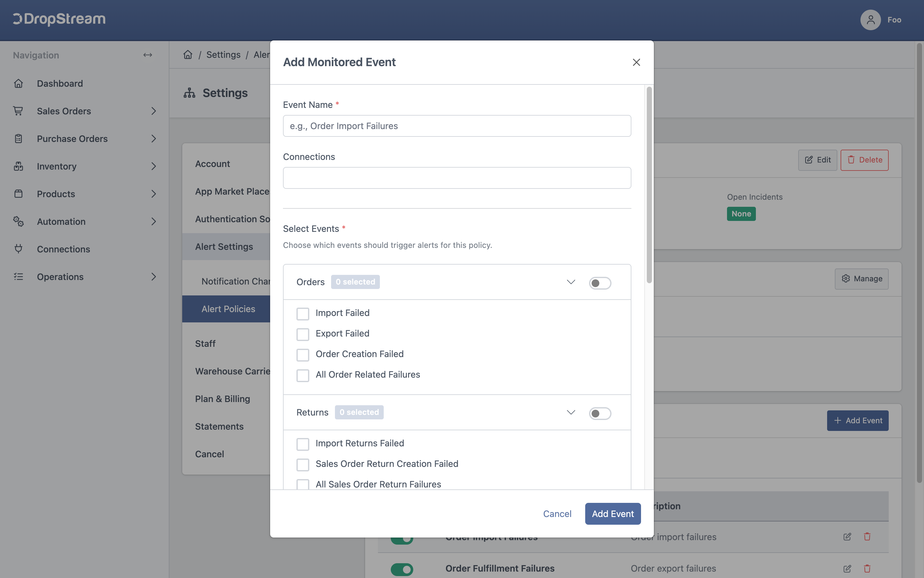Open the Alert Policies settings item
Image resolution: width=924 pixels, height=578 pixels.
[228, 309]
